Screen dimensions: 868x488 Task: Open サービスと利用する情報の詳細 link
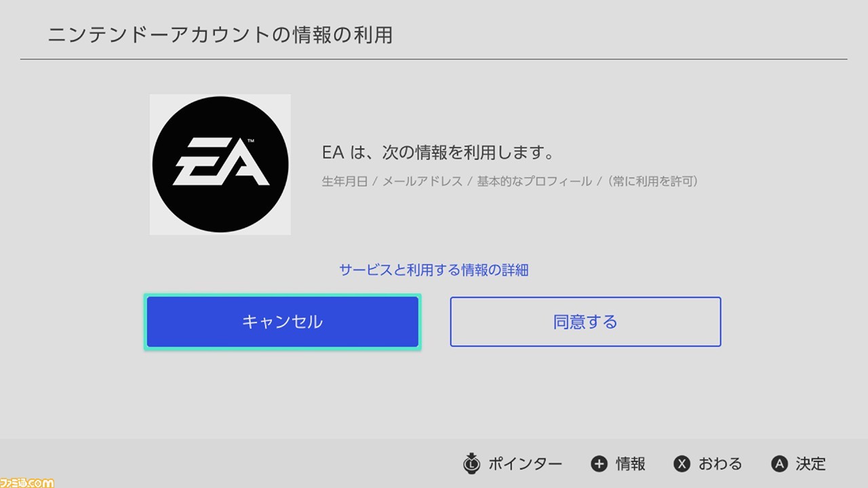[434, 270]
